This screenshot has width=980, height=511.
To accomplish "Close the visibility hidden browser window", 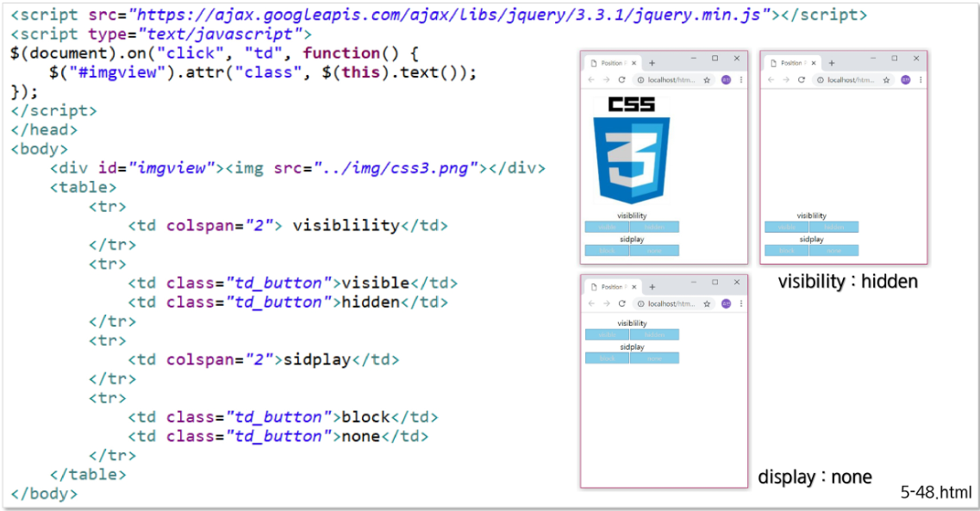I will pyautogui.click(x=916, y=58).
